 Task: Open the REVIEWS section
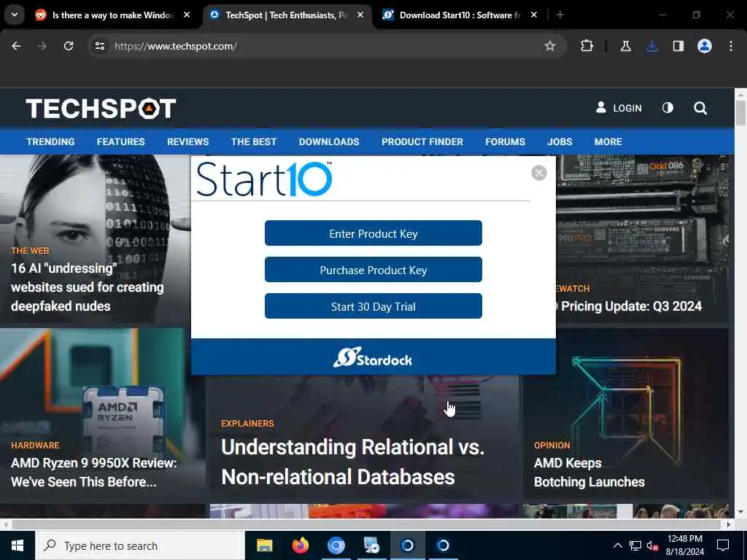click(187, 142)
